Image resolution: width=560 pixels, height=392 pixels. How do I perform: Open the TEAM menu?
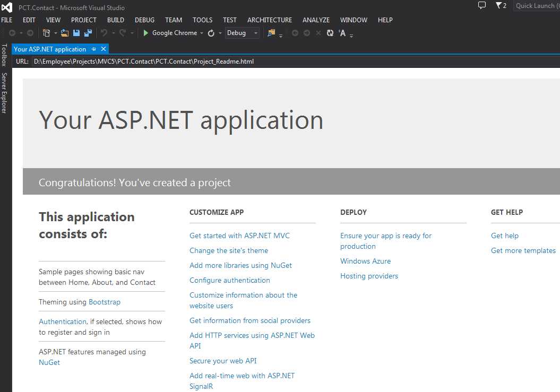pyautogui.click(x=174, y=20)
